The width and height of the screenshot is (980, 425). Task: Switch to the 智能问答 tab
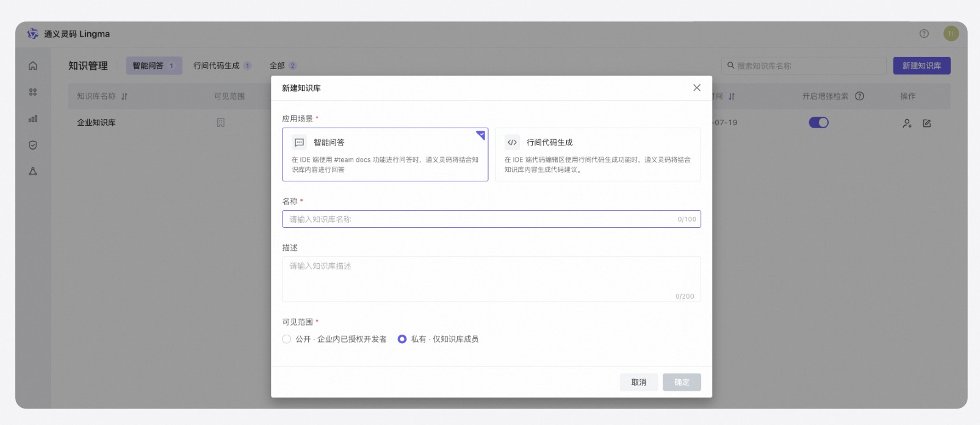pyautogui.click(x=154, y=66)
